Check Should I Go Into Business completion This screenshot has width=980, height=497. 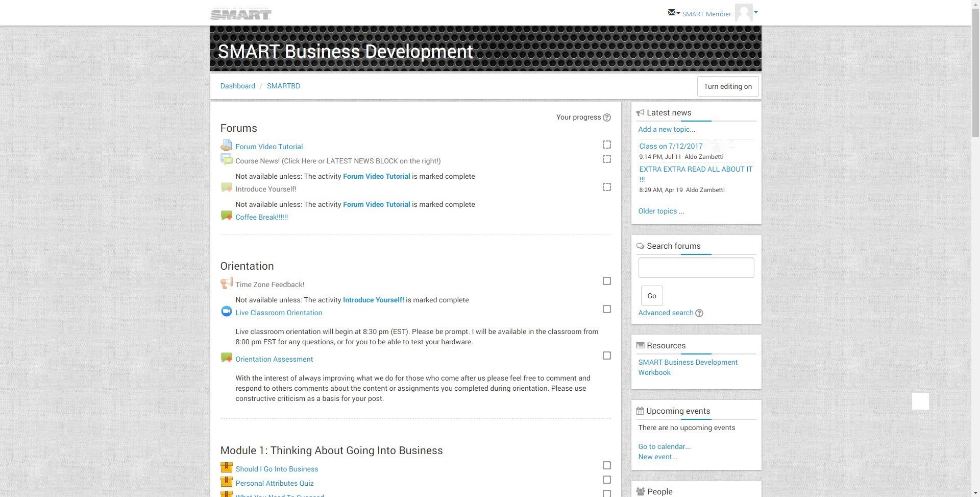pyautogui.click(x=607, y=465)
